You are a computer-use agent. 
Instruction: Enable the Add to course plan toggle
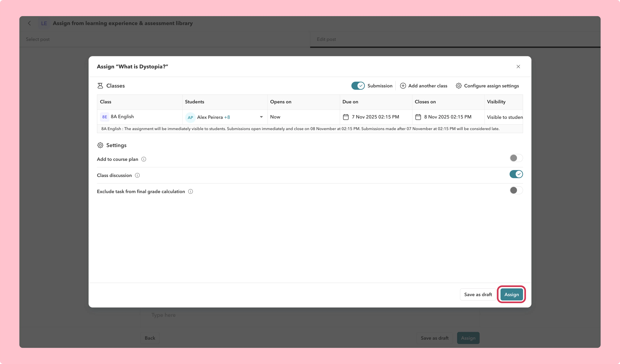(516, 158)
